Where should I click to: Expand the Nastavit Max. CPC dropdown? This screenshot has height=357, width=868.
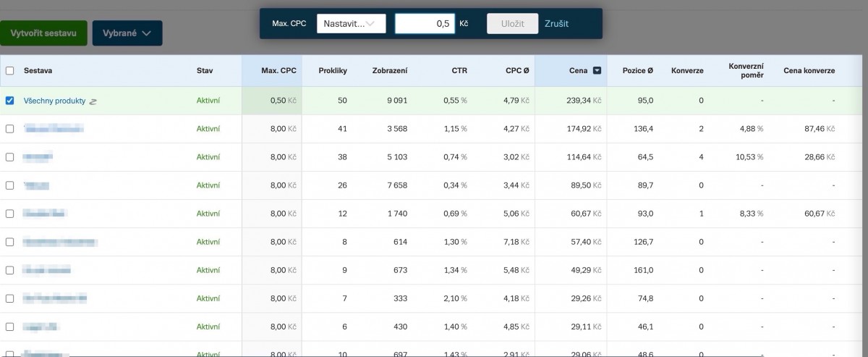[351, 24]
